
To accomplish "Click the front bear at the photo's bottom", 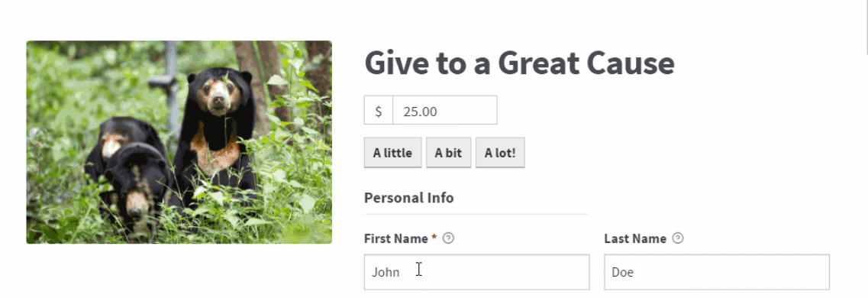I will tap(137, 183).
